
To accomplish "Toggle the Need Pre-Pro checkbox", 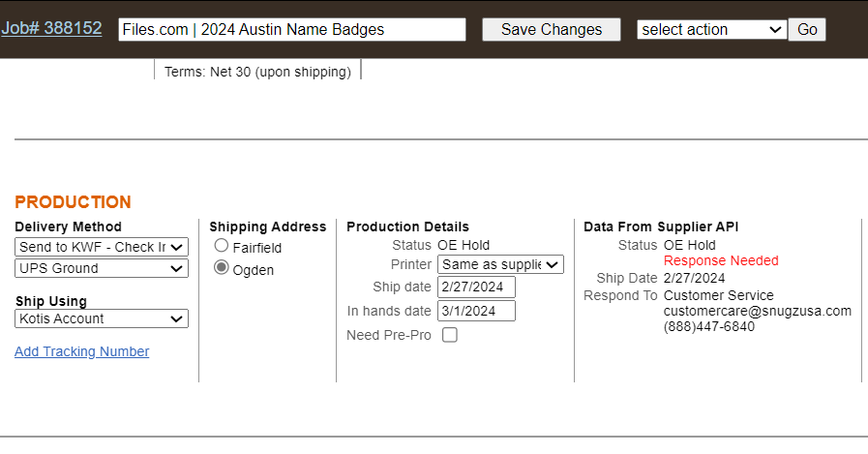I will pyautogui.click(x=450, y=335).
